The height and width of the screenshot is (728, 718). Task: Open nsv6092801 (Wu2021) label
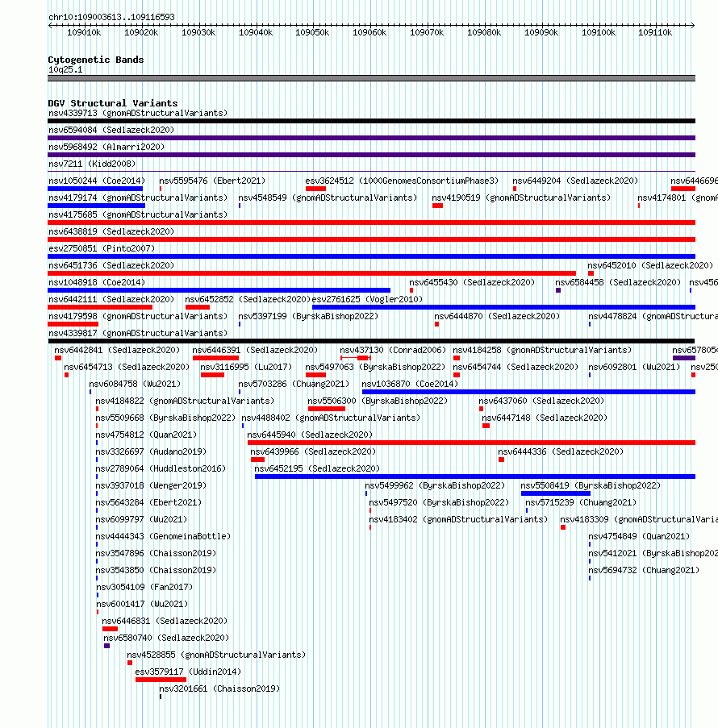click(x=634, y=368)
